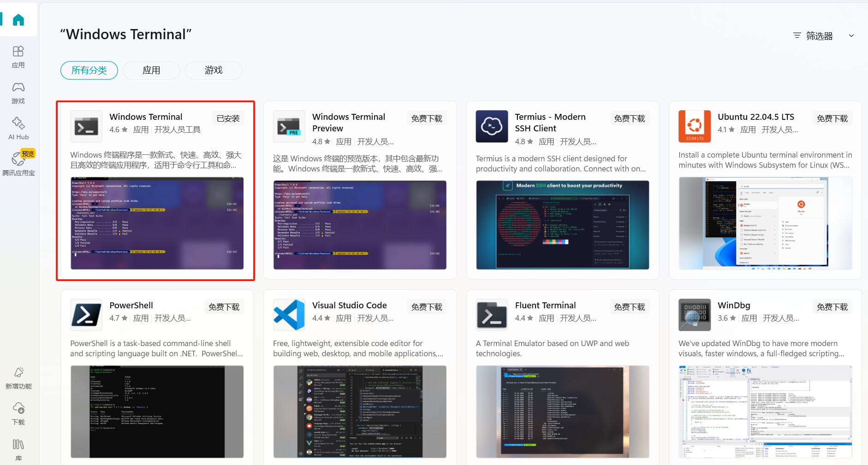
Task: Click 免费下载 for Termius SSH Client
Action: pos(630,118)
